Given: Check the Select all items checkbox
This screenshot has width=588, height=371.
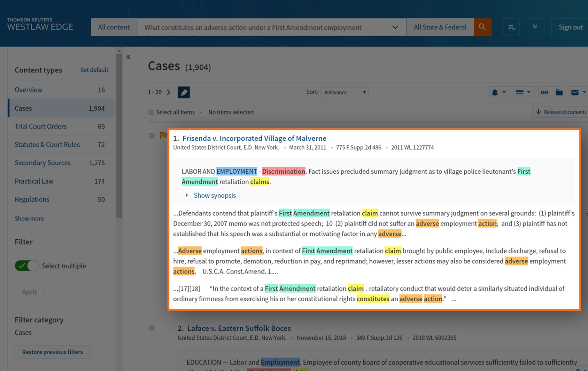Looking at the screenshot, I should pos(151,112).
